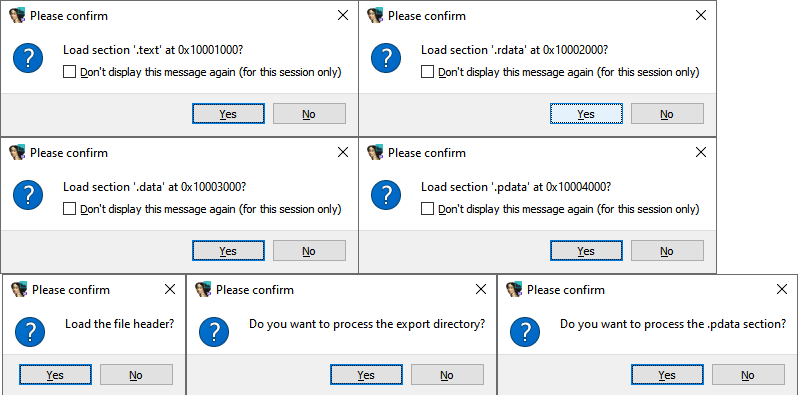
Task: Close the export directory confirmation dialog
Action: [480, 290]
